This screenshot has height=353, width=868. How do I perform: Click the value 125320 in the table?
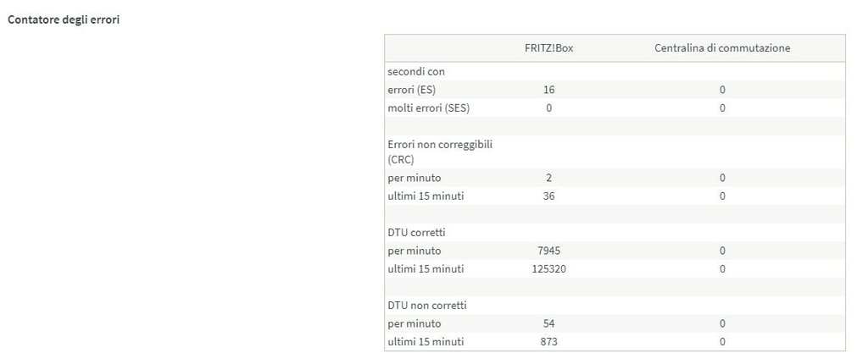[x=548, y=269]
